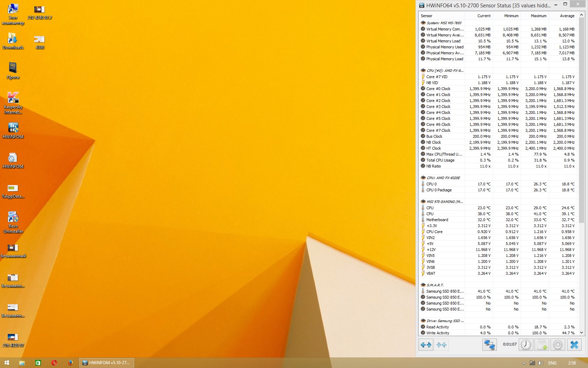Click the shrink columns arrows button in HWiNFO64
This screenshot has width=588, height=368.
tap(441, 345)
